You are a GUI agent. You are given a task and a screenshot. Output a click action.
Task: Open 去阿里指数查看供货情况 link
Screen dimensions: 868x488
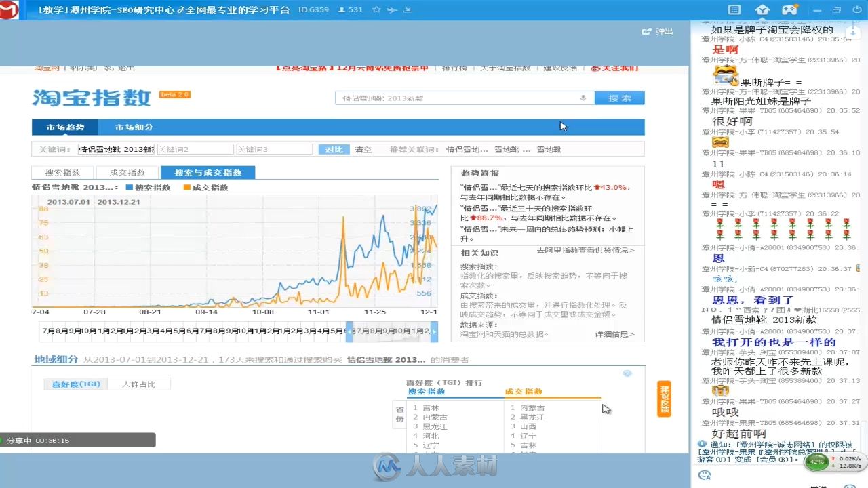[586, 250]
